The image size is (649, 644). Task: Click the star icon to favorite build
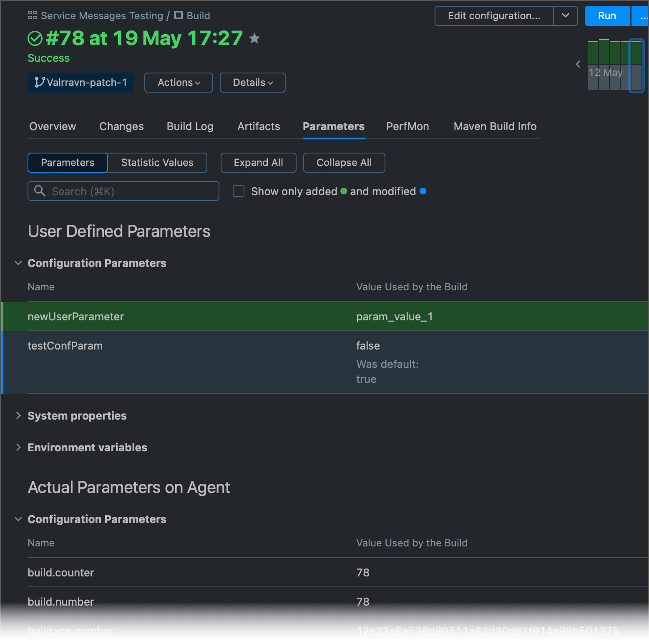click(254, 38)
